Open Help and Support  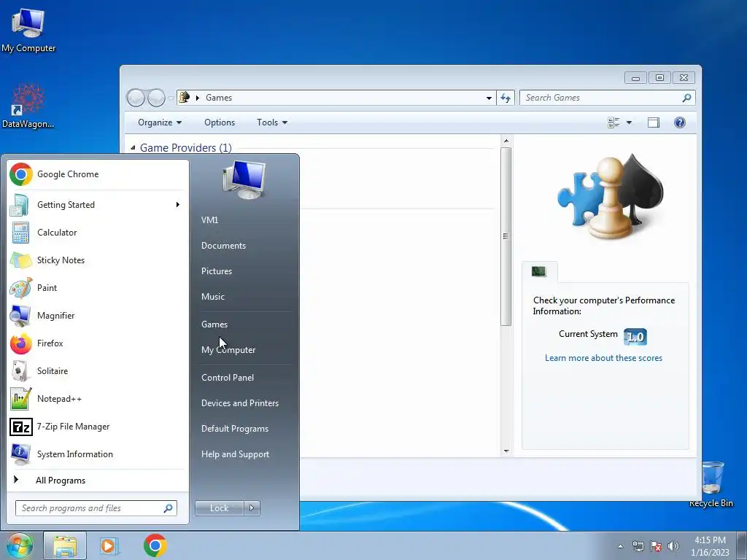pyautogui.click(x=235, y=454)
